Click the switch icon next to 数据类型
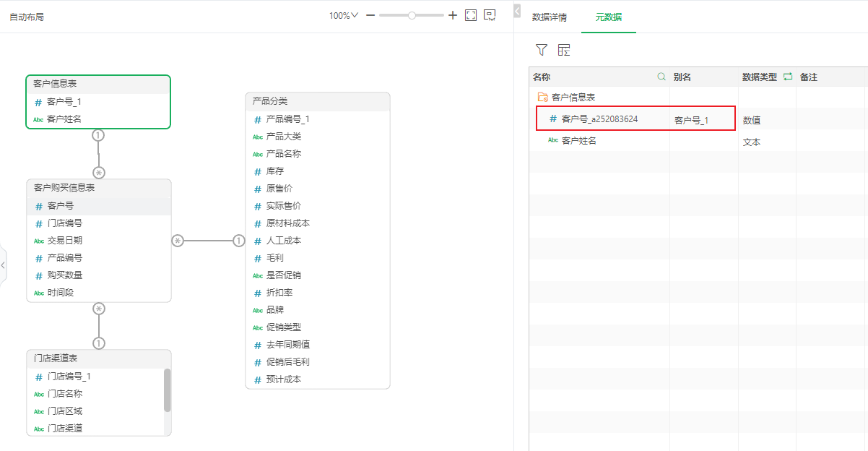Image resolution: width=868 pixels, height=451 pixels. [x=788, y=77]
